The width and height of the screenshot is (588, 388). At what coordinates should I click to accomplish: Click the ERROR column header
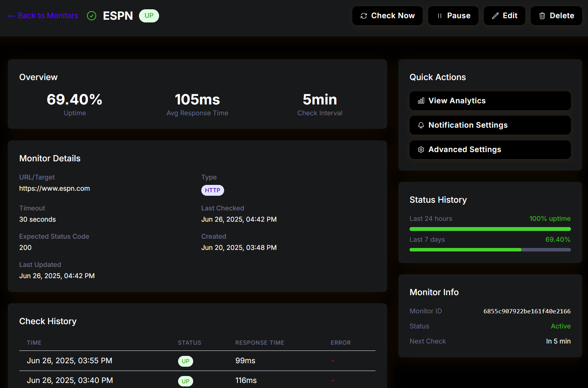pos(341,343)
